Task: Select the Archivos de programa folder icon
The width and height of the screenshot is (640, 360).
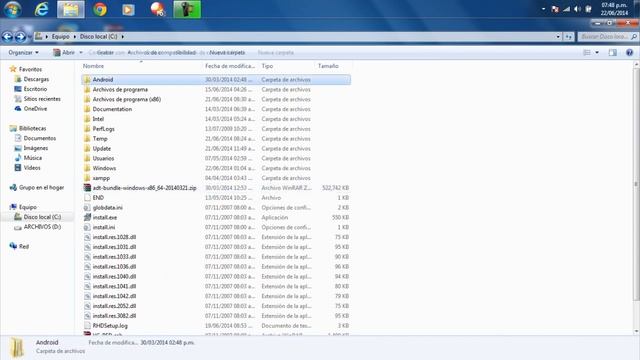Action: point(87,89)
